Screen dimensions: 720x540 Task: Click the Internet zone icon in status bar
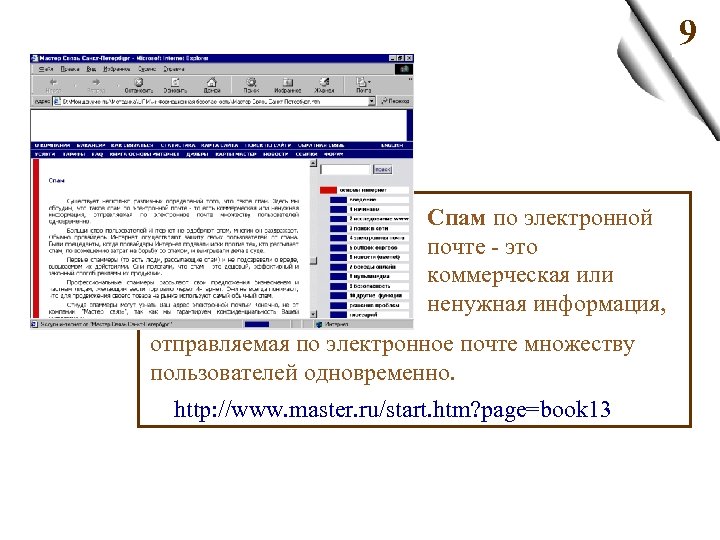[x=319, y=324]
